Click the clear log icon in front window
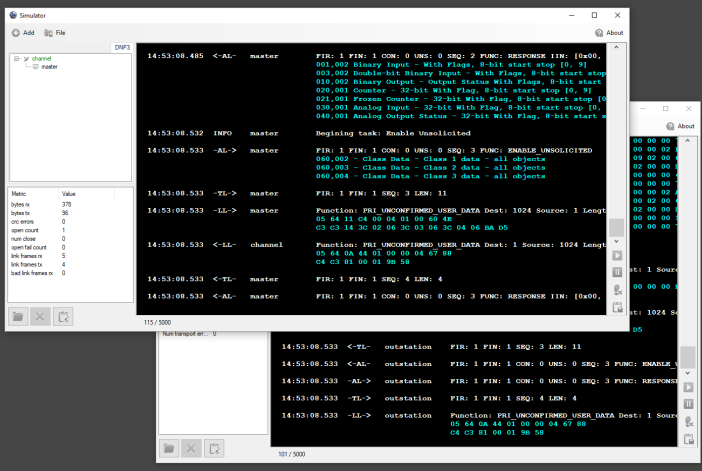 point(617,290)
